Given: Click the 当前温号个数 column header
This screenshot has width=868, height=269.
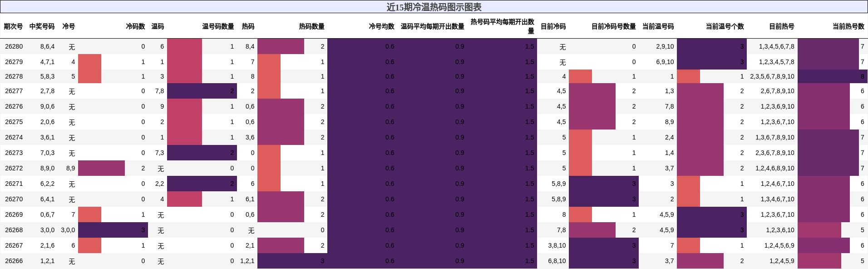Looking at the screenshot, I should pos(725,26).
